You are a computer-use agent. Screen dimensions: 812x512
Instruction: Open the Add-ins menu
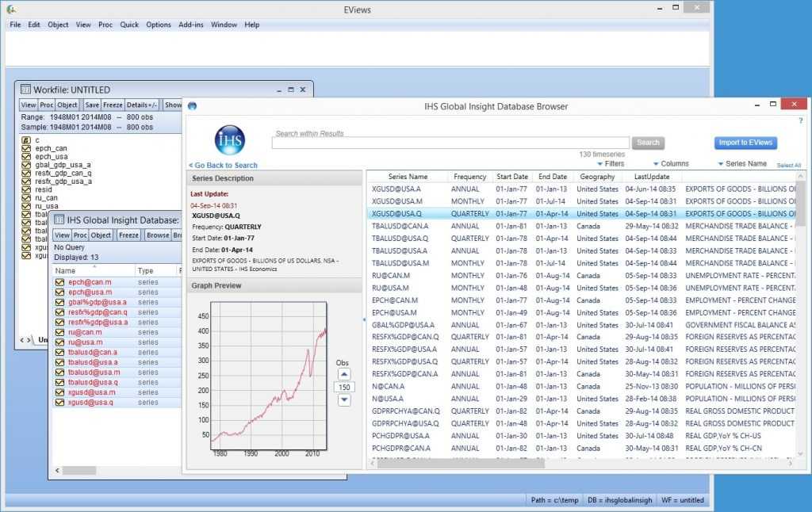(190, 25)
